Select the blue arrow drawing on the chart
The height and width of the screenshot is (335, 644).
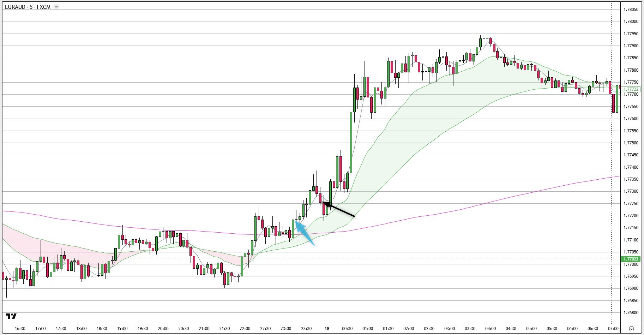click(304, 233)
